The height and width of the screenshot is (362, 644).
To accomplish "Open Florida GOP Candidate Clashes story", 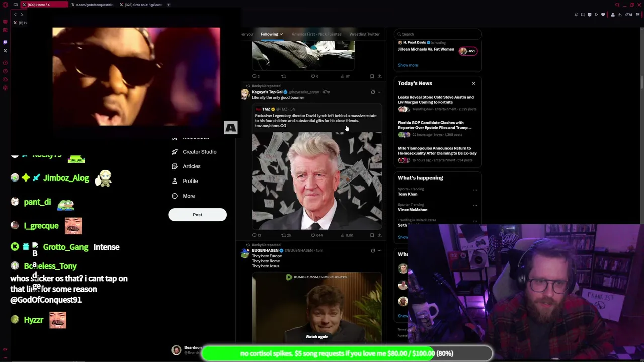I will [x=437, y=128].
